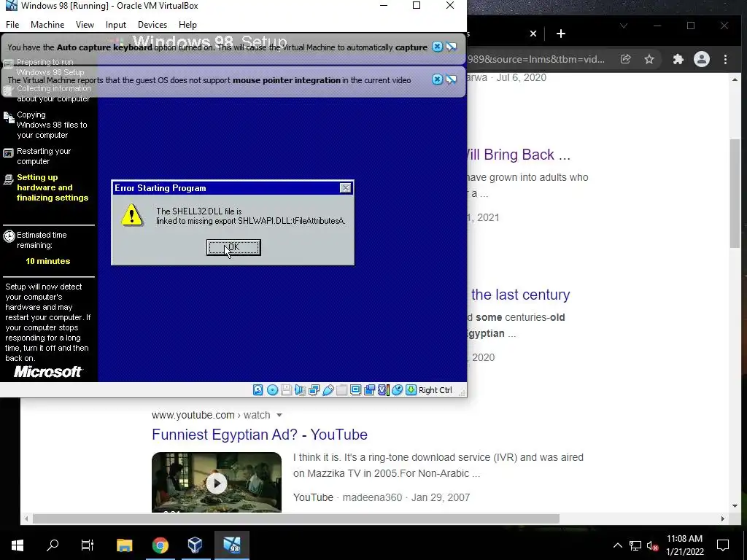The width and height of the screenshot is (747, 560).
Task: Click the Chrome horizontal scrollbar thumb
Action: click(296, 518)
